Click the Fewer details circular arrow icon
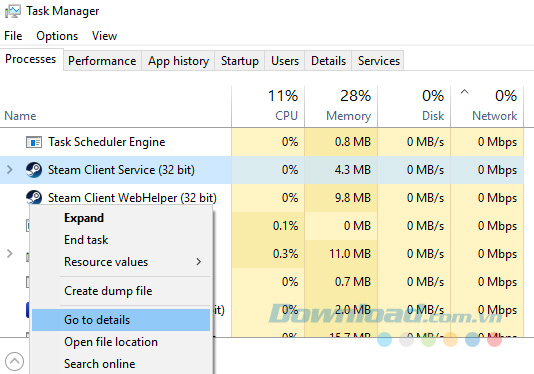 pos(14,361)
